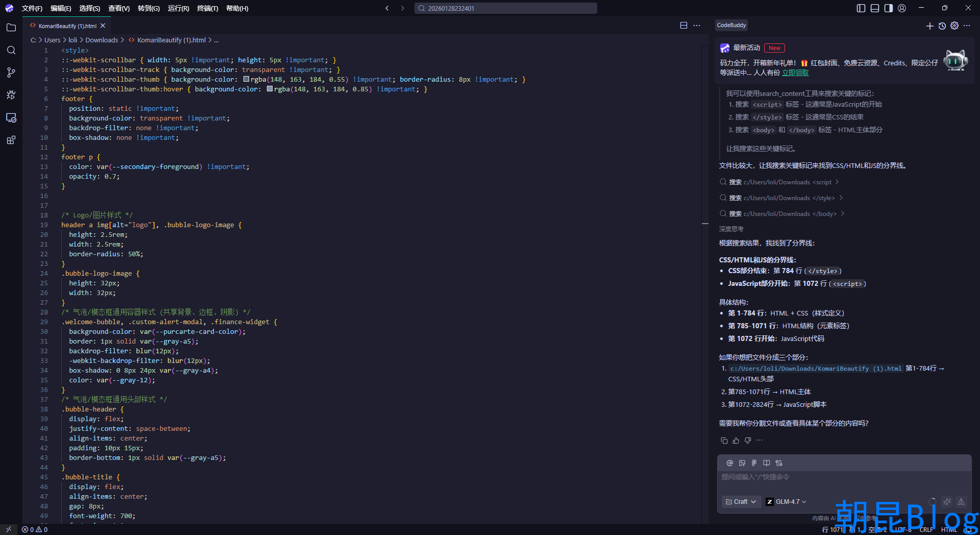Click the 立即领取 link
The height and width of the screenshot is (535, 980).
pyautogui.click(x=795, y=73)
